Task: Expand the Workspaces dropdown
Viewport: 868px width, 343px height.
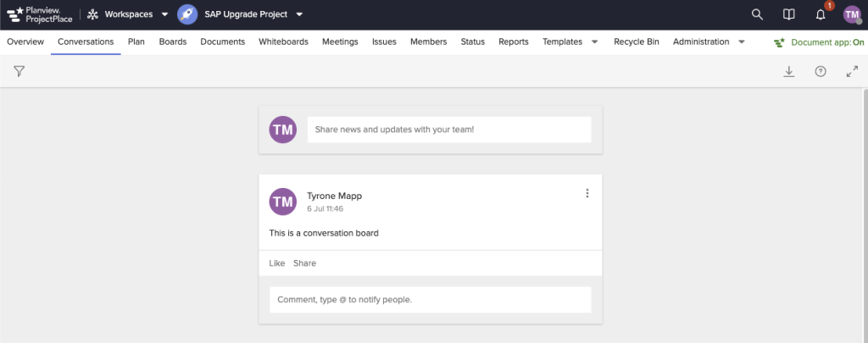Action: [x=164, y=14]
